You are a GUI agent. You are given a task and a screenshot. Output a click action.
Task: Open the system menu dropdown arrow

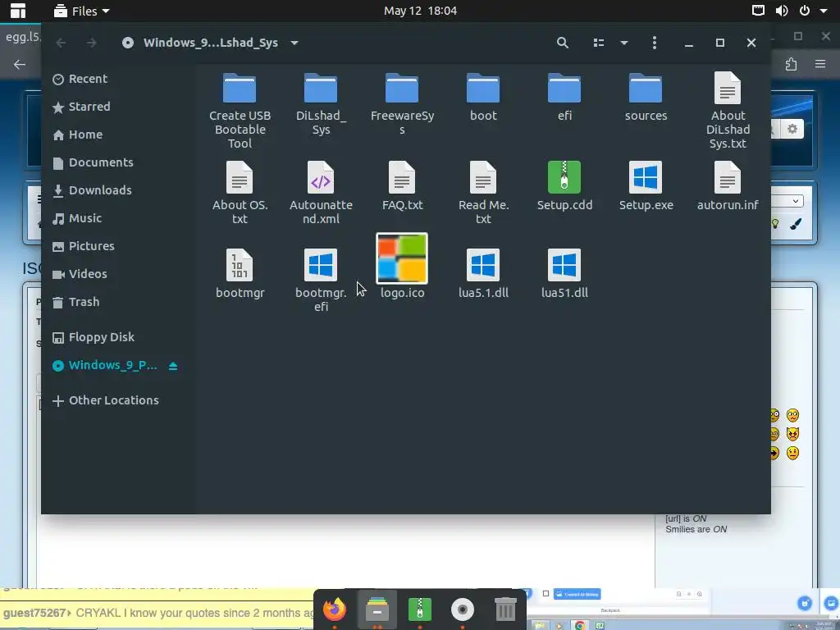[824, 11]
